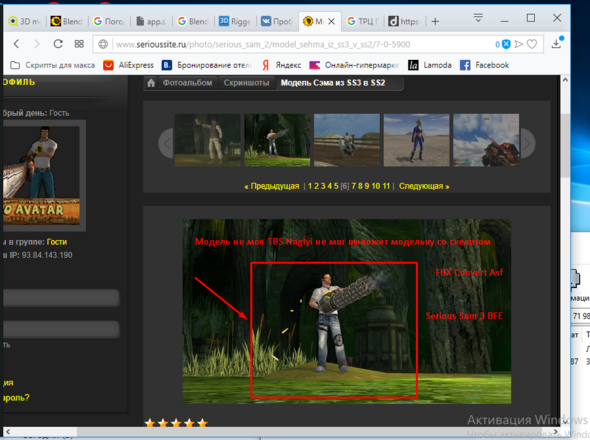Show previous thumbnails with left carousel arrow

coord(166,143)
